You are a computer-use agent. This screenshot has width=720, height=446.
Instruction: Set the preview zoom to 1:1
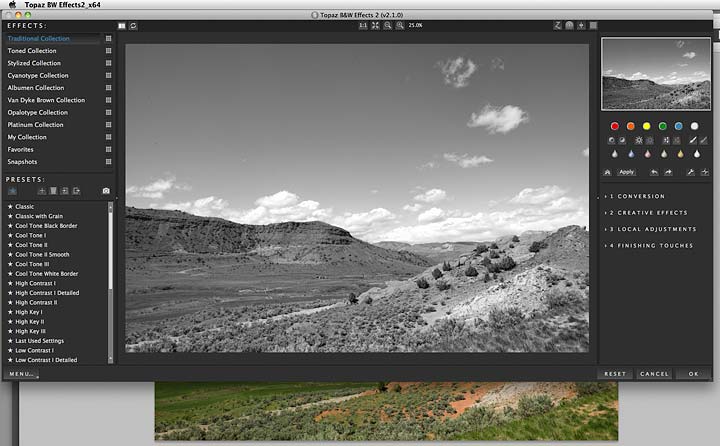tap(363, 26)
